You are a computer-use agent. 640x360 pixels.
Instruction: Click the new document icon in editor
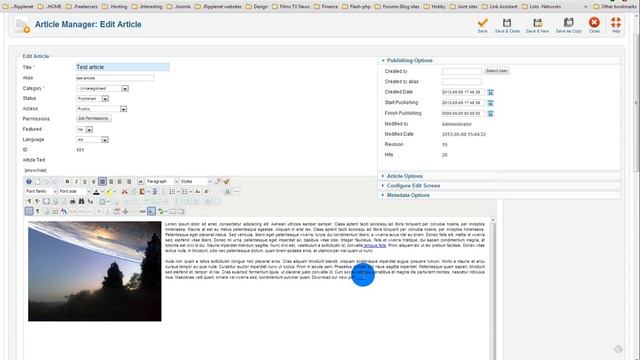38,181
